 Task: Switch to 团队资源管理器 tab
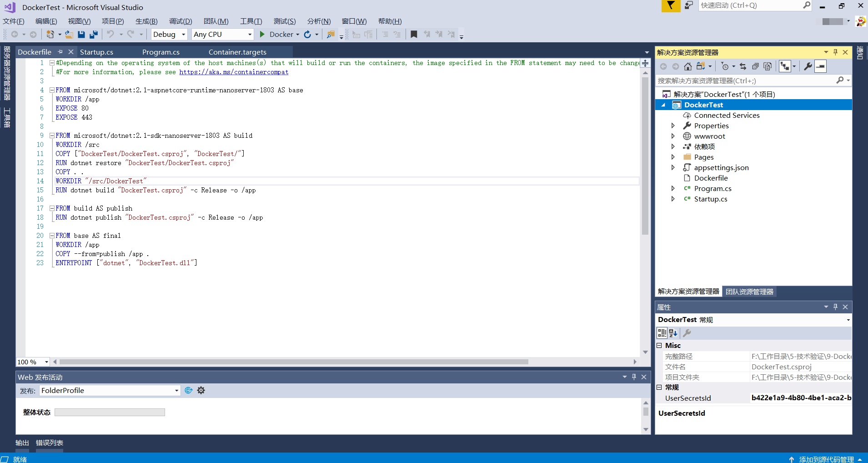[749, 292]
